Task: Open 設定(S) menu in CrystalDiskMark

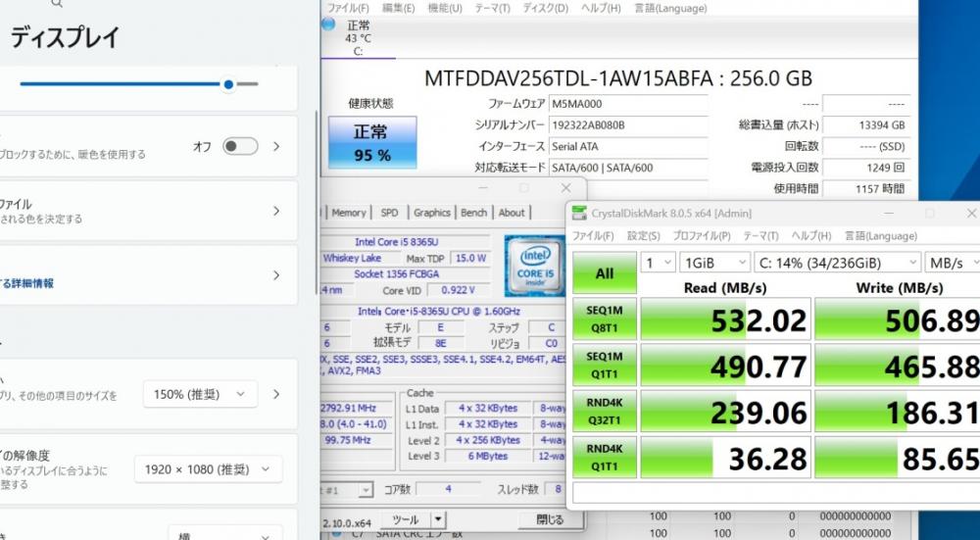Action: [643, 235]
